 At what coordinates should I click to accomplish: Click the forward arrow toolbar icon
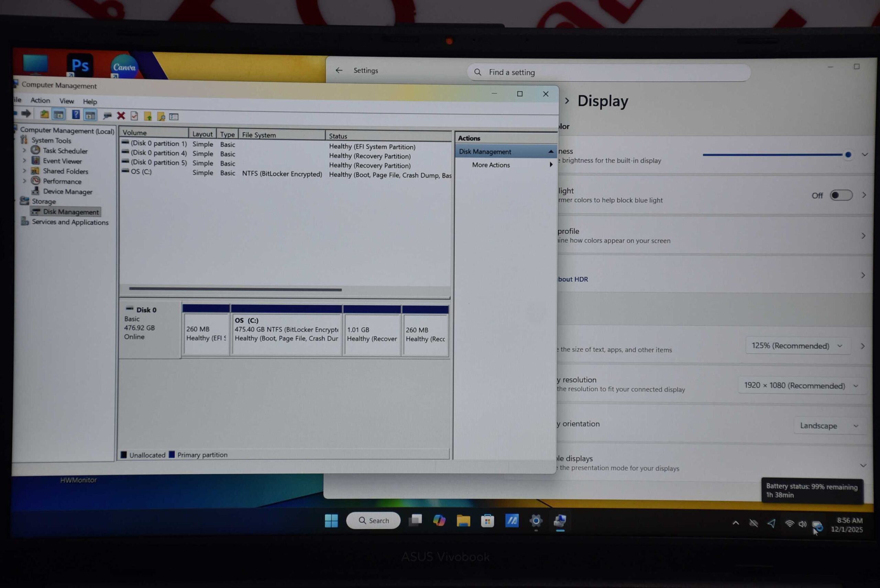point(26,114)
